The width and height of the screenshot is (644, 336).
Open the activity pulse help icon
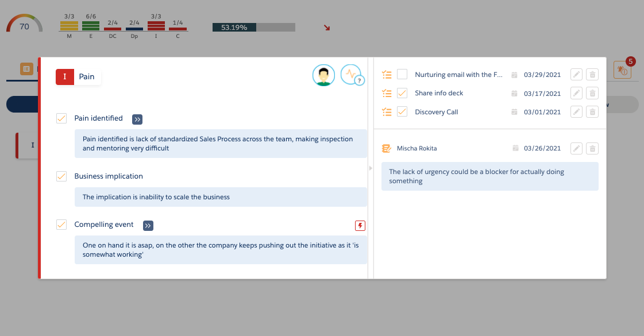pyautogui.click(x=351, y=75)
